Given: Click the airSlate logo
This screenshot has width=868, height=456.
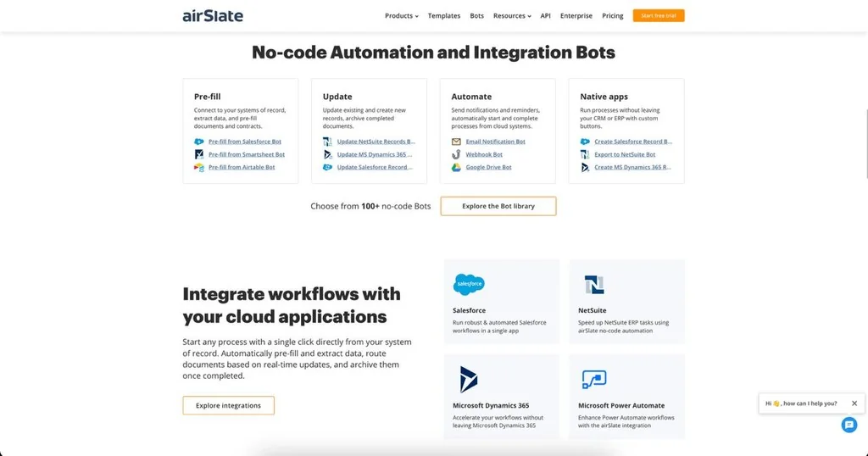Looking at the screenshot, I should (x=213, y=15).
